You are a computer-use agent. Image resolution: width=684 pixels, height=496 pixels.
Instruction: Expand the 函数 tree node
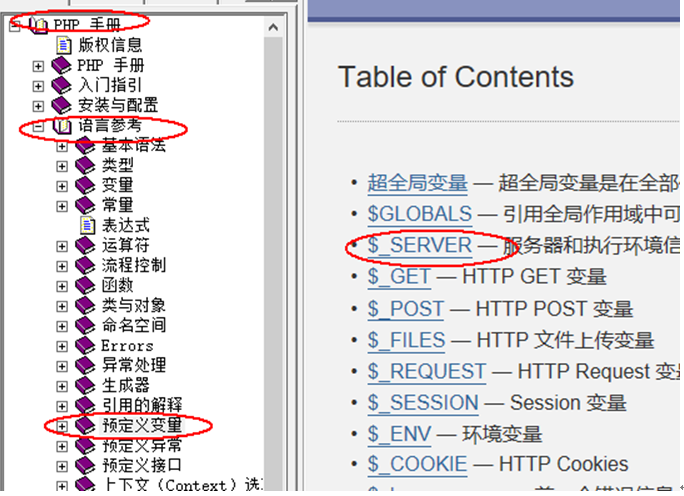[62, 287]
